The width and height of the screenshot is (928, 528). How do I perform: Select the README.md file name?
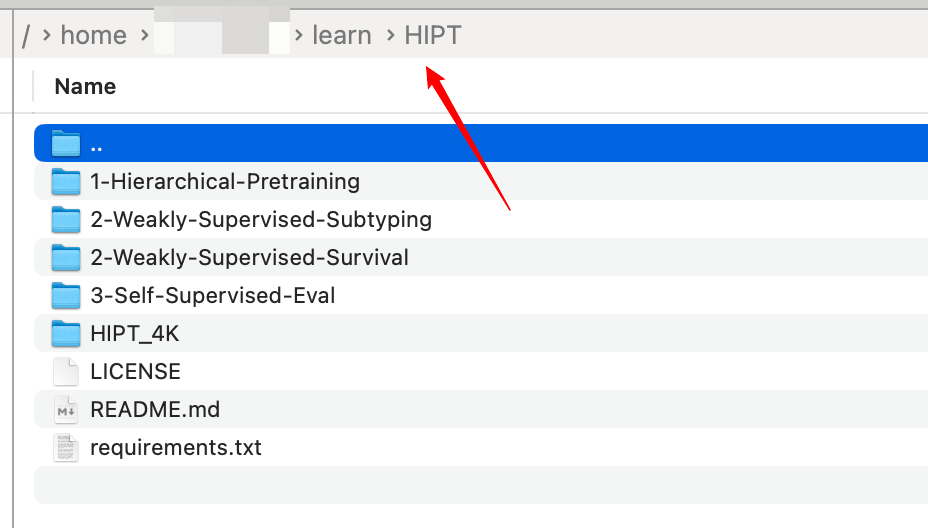155,410
